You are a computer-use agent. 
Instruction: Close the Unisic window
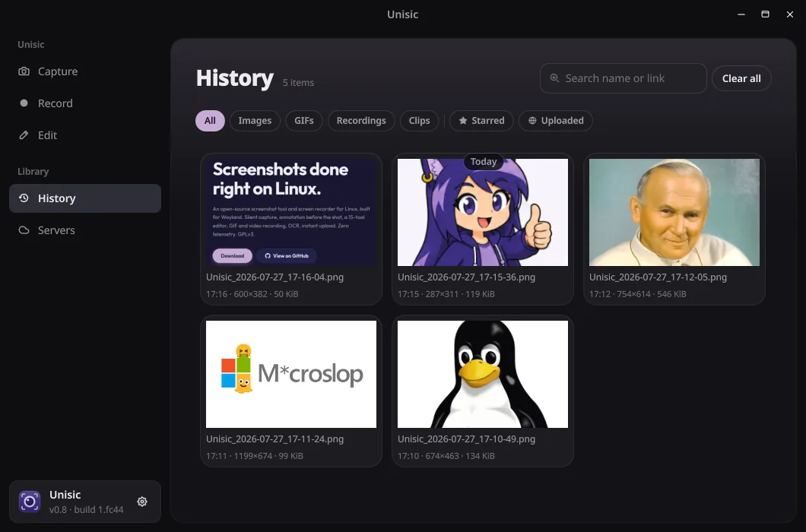[790, 14]
